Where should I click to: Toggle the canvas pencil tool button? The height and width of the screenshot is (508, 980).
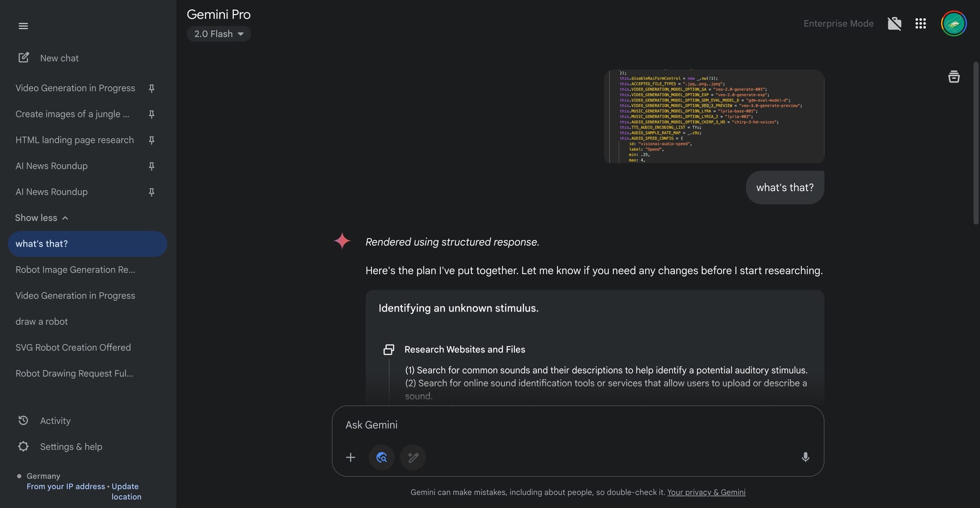pyautogui.click(x=413, y=457)
